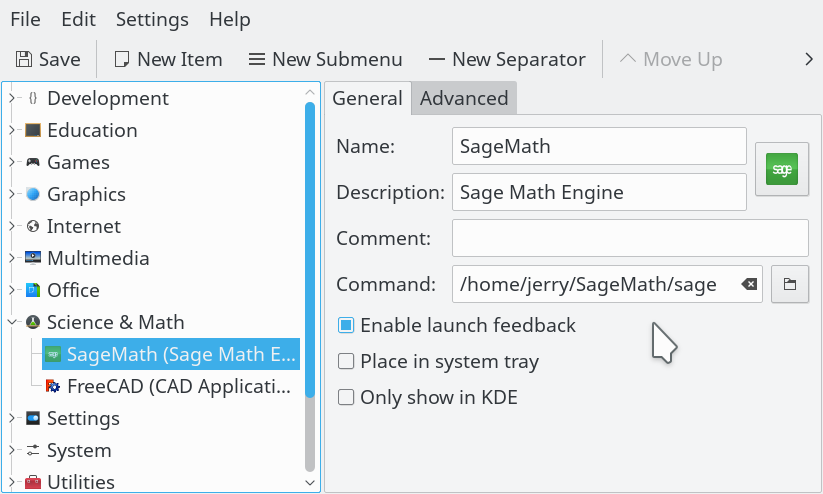Clear the Command field text
Screen dimensions: 823x494
tap(748, 285)
